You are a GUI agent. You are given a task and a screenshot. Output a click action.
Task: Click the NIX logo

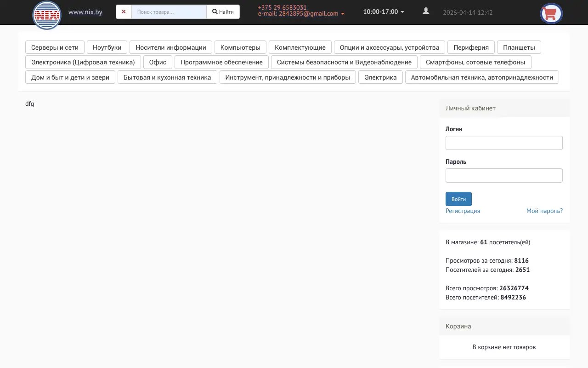(x=46, y=15)
